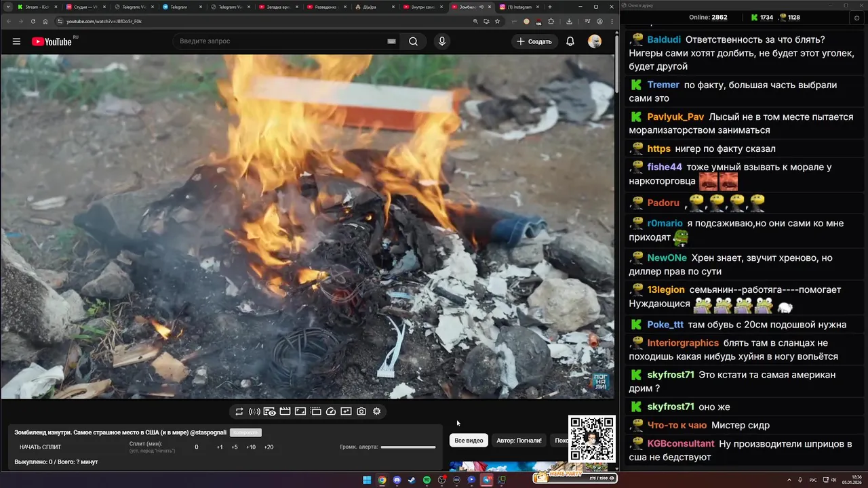The image size is (868, 488).
Task: Click the YouTube search magnifier button
Action: click(x=413, y=41)
